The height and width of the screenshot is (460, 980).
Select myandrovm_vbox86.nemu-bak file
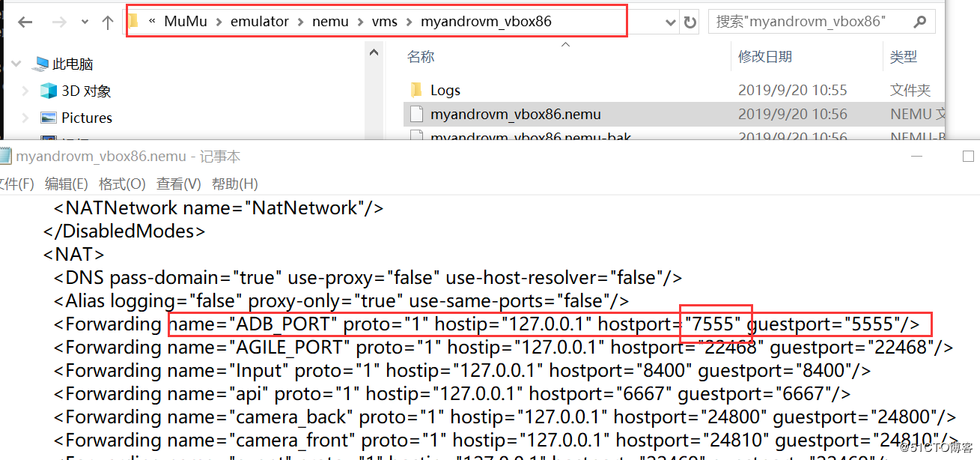pyautogui.click(x=531, y=137)
